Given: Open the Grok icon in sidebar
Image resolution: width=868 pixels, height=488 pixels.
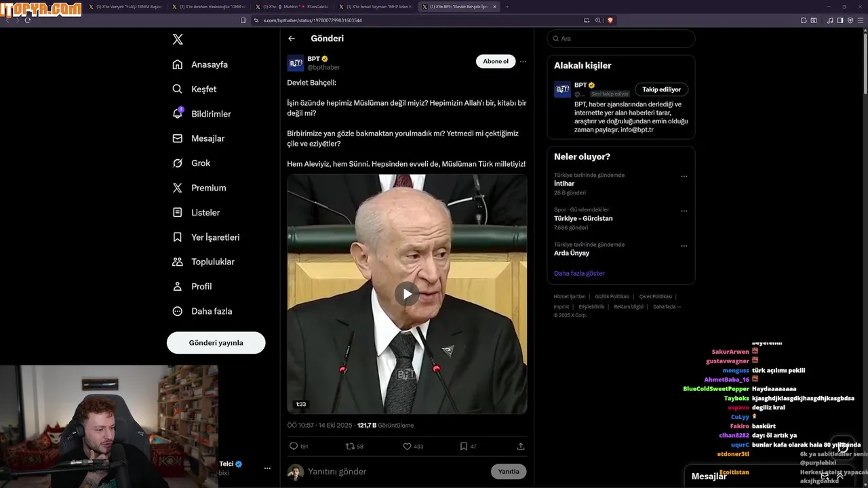Looking at the screenshot, I should [178, 163].
